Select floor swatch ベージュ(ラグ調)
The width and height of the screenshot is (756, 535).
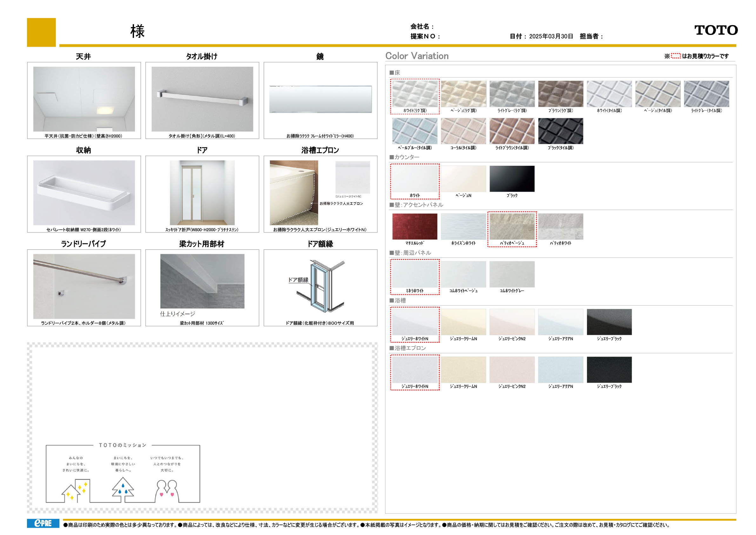coord(463,94)
